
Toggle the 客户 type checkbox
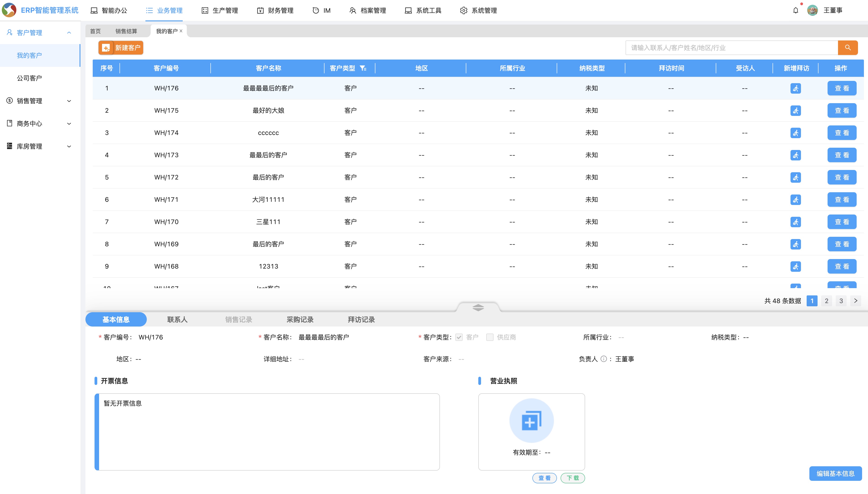[x=459, y=337]
